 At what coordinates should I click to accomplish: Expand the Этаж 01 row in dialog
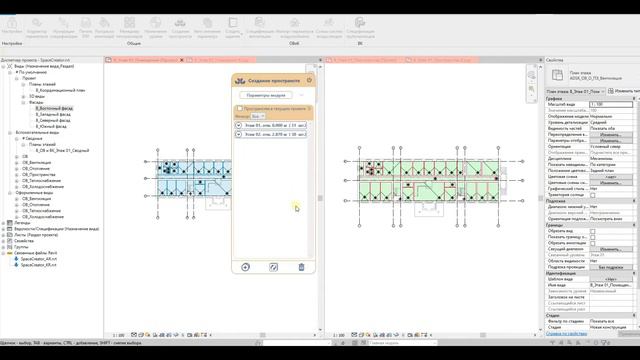tap(239, 125)
